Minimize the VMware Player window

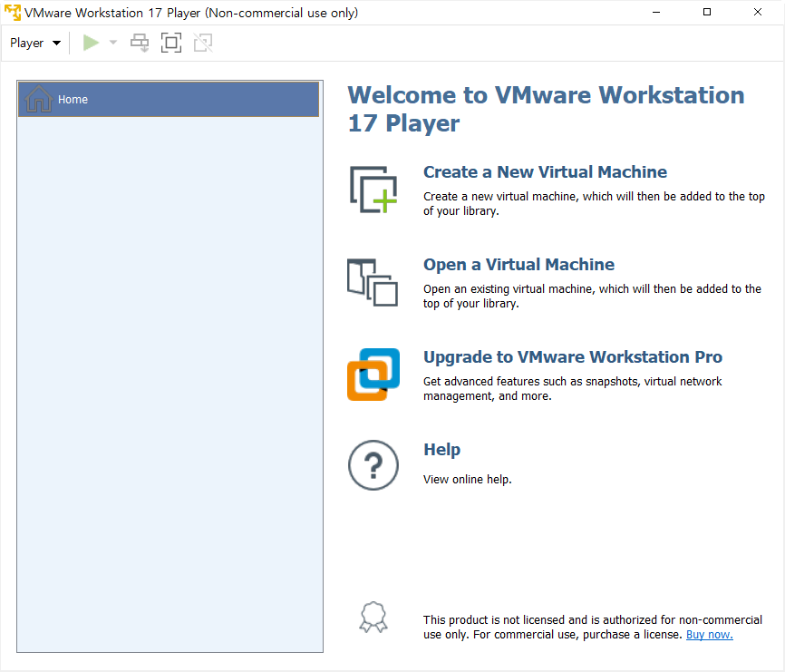[656, 13]
